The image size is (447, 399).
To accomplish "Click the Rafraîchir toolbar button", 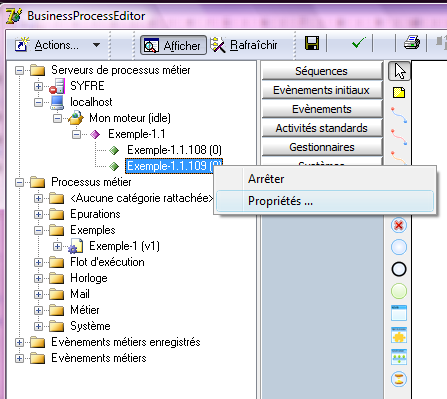I will tap(244, 45).
